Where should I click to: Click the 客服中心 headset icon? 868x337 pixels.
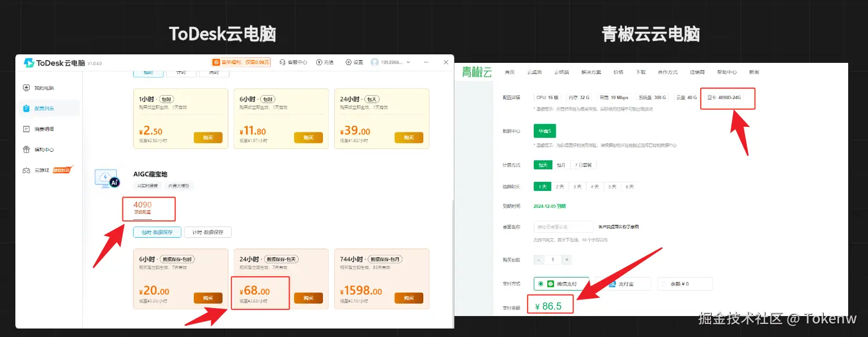283,62
